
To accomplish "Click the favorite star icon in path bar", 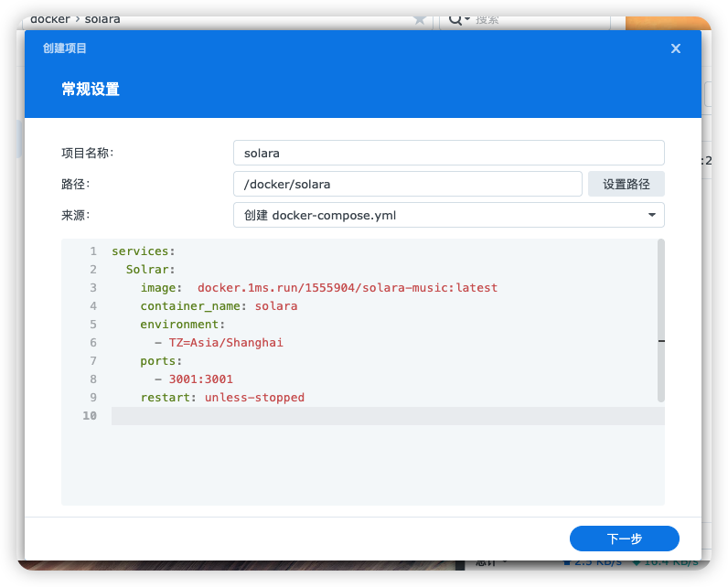I will pyautogui.click(x=420, y=19).
